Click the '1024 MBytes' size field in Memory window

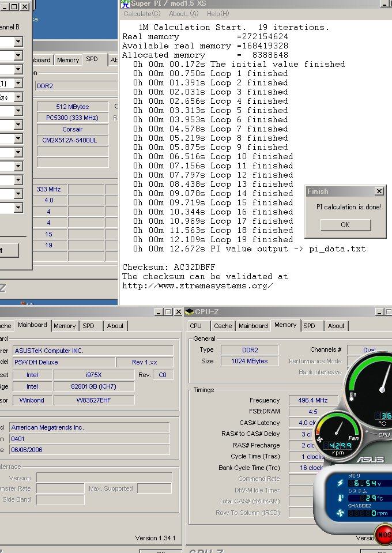click(x=250, y=361)
